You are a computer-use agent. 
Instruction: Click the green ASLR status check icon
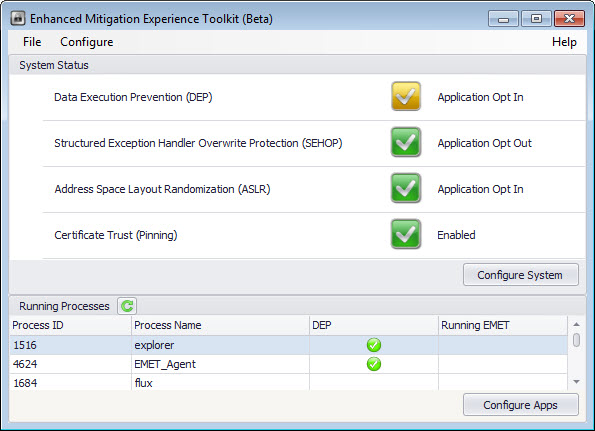(x=406, y=188)
